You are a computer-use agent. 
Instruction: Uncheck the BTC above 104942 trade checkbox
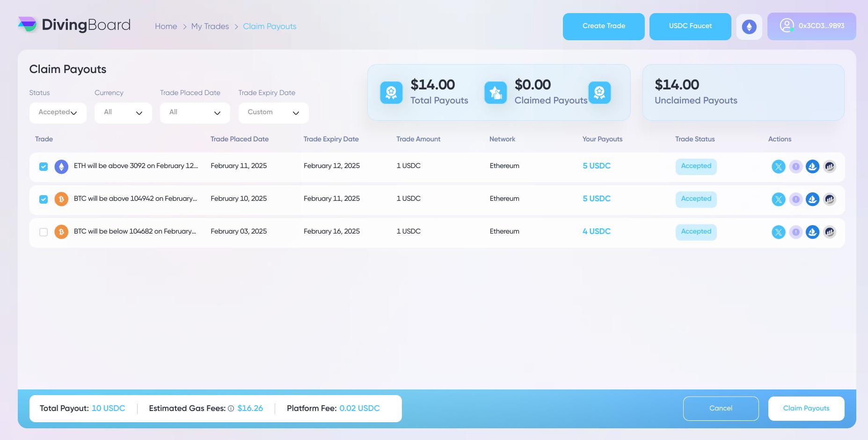(x=44, y=199)
